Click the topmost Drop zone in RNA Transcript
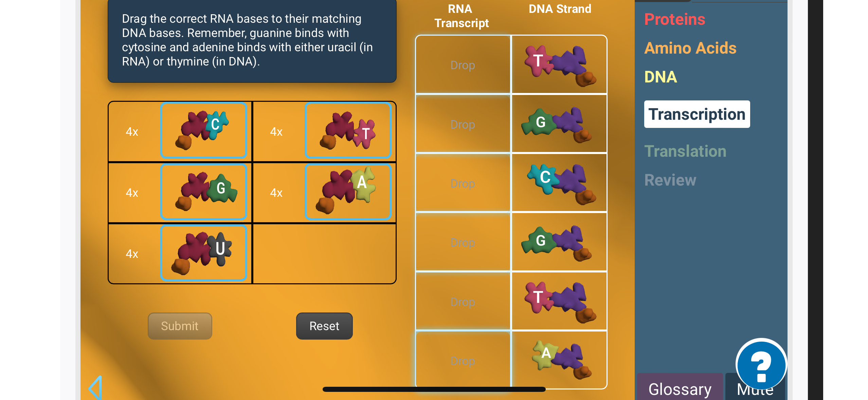The width and height of the screenshot is (868, 400). tap(463, 65)
